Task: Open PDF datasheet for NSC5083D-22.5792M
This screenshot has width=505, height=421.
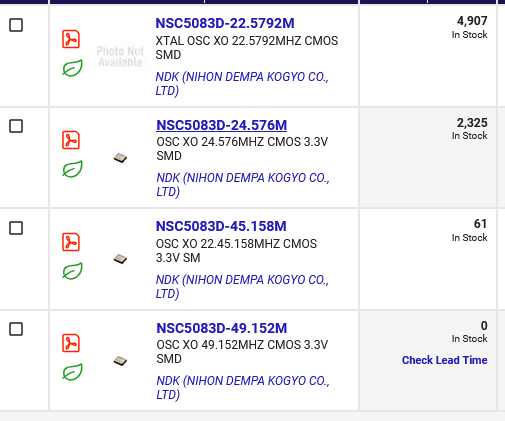Action: click(71, 39)
